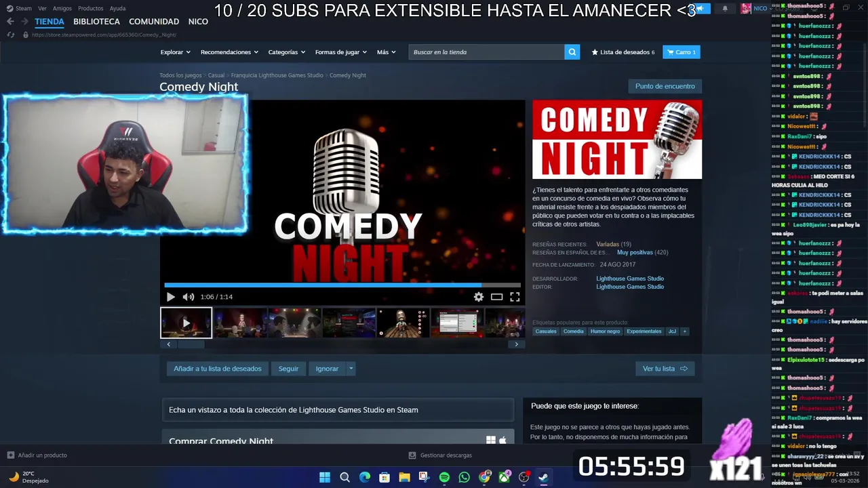Open Gestionar descargas
The height and width of the screenshot is (488, 868).
tap(440, 455)
